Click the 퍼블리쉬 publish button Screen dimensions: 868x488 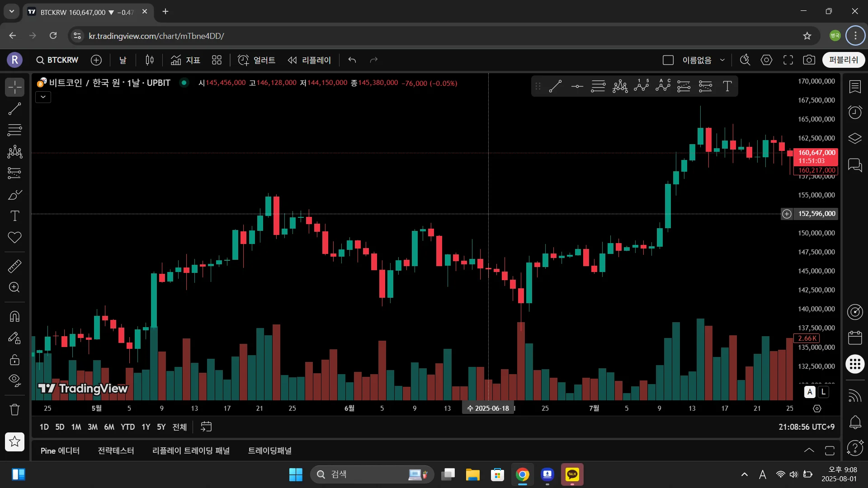click(x=843, y=60)
